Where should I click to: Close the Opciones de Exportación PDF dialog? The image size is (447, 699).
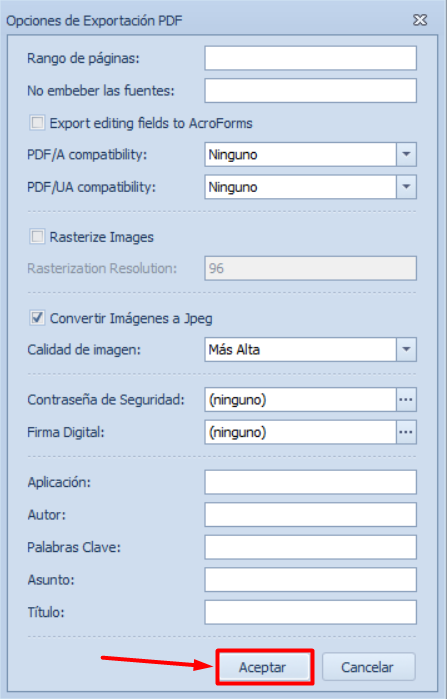coord(420,20)
